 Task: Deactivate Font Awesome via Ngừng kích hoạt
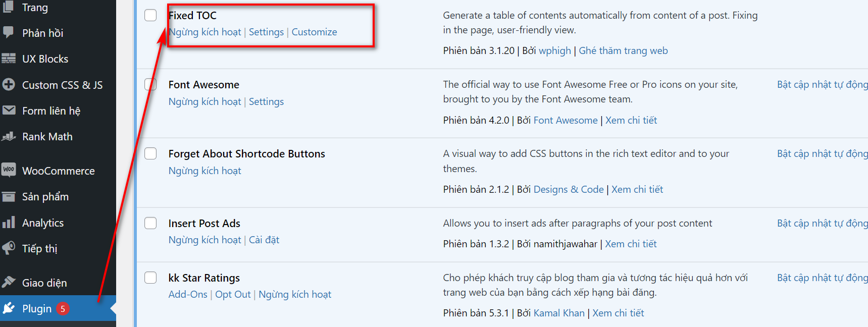205,101
